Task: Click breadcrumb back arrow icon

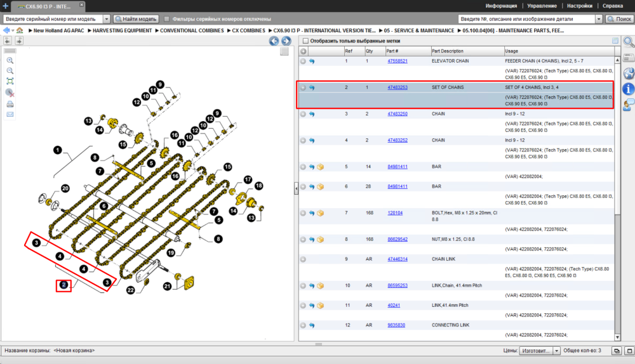Action: tap(6, 30)
